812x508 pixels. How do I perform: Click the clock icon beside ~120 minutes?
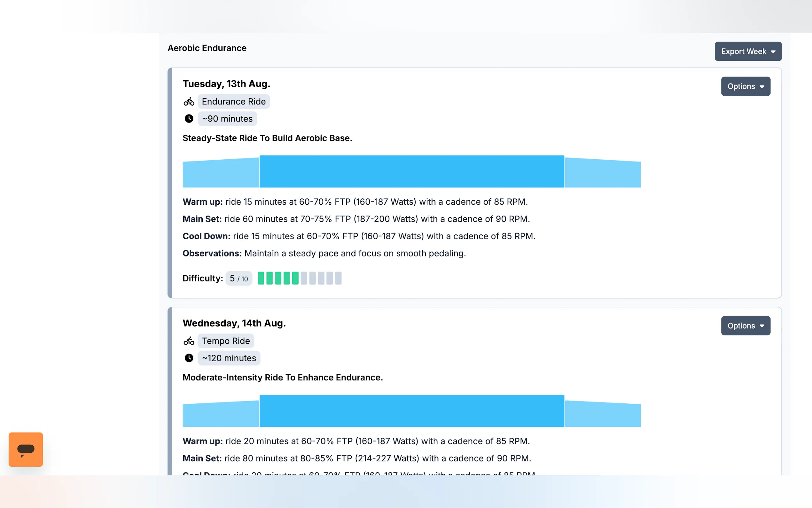(189, 358)
